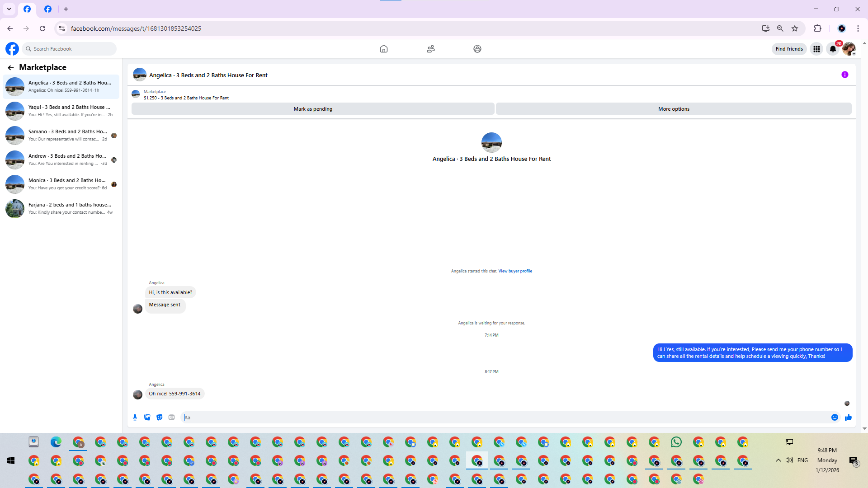This screenshot has width=868, height=488.
Task: Open Yaqui conversation in list
Action: pyautogui.click(x=61, y=111)
